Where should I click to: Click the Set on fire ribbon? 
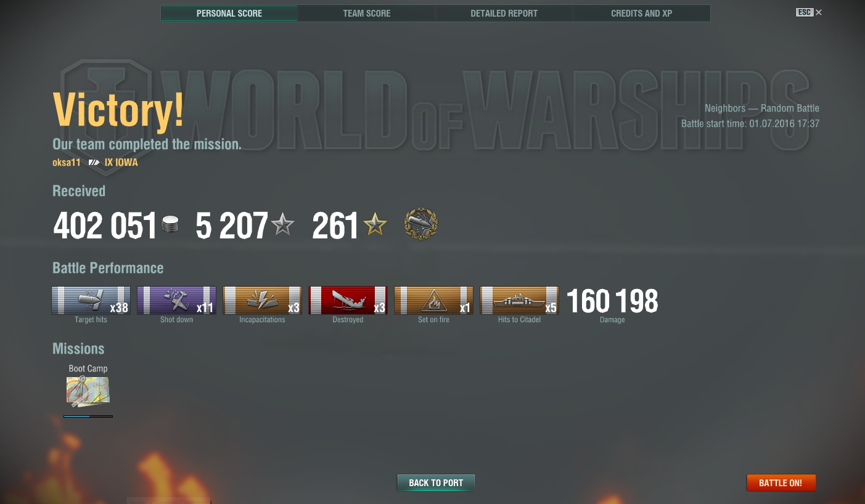coord(433,300)
